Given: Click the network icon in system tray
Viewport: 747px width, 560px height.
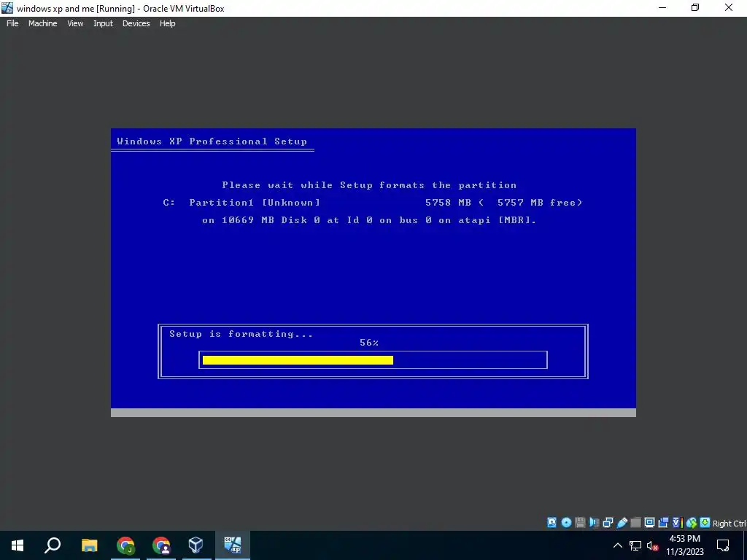Looking at the screenshot, I should (635, 545).
